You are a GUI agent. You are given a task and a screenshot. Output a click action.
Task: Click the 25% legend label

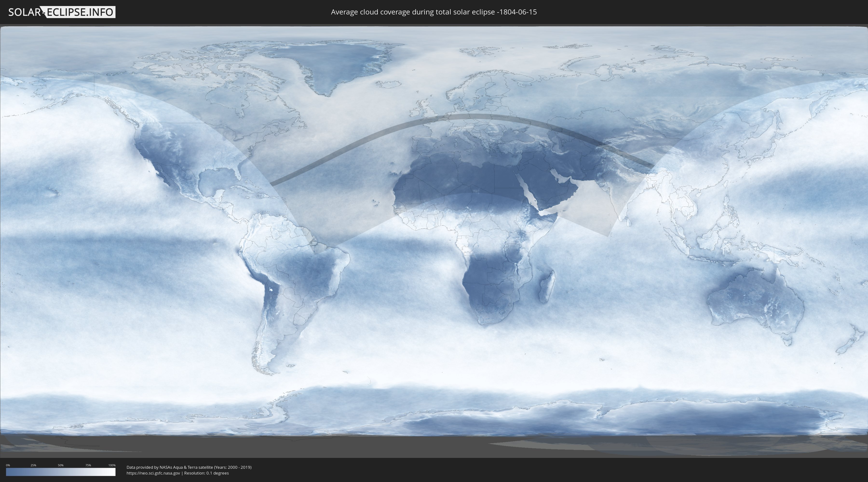33,465
